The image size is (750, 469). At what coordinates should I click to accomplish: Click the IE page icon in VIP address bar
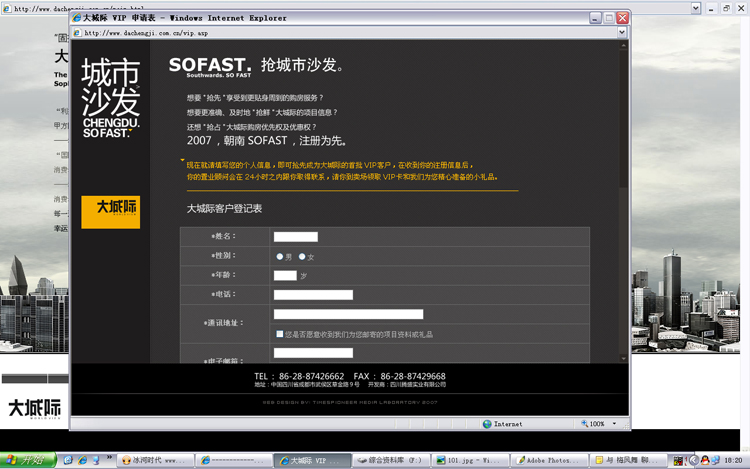tap(77, 33)
